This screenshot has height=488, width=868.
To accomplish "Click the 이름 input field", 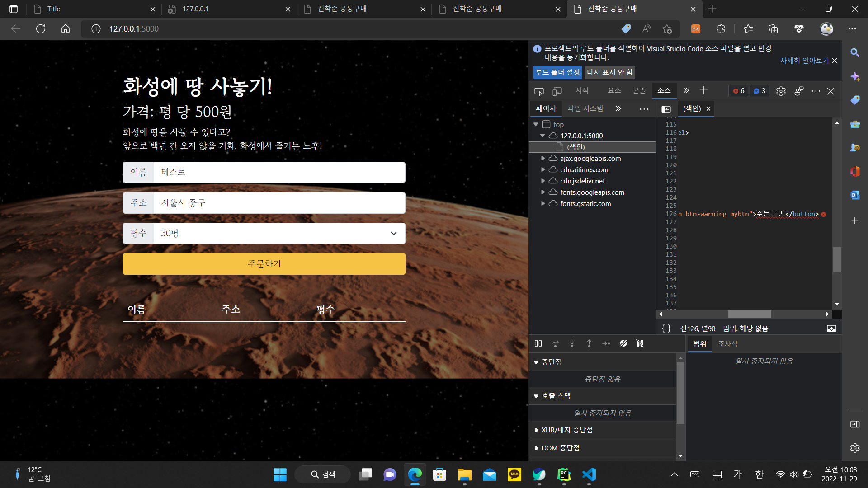I will tap(279, 172).
